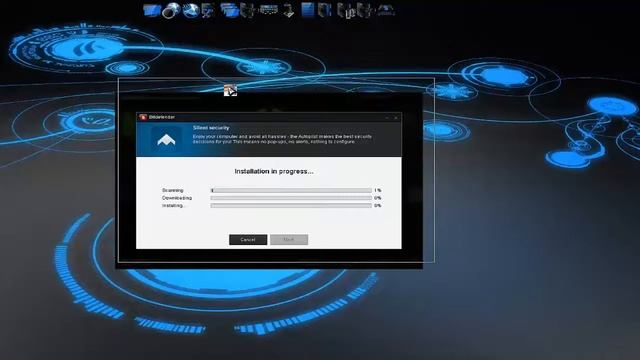This screenshot has width=640, height=360.
Task: Click the Bitdefender title bar text
Action: pos(162,117)
